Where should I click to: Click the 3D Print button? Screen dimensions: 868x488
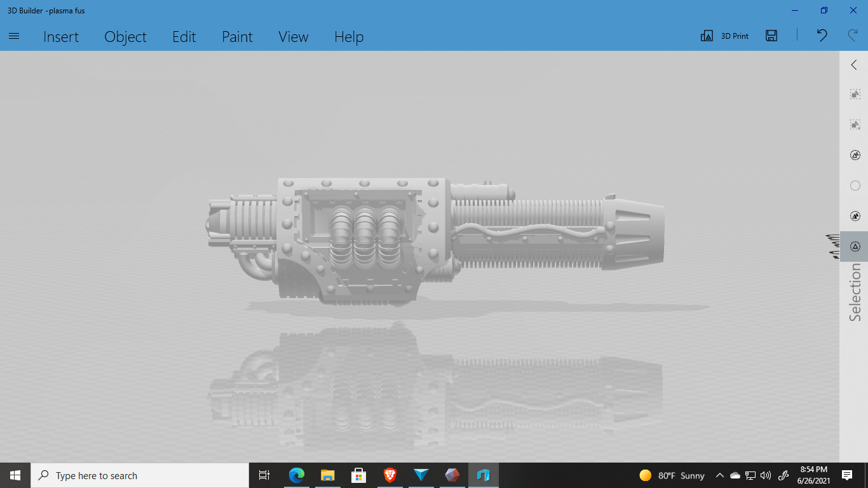click(x=724, y=36)
